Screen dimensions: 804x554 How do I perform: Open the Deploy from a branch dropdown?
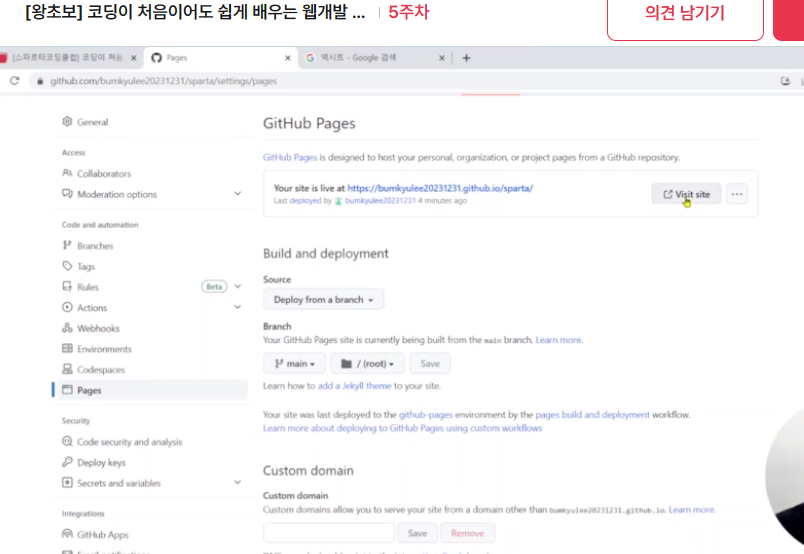pos(324,300)
